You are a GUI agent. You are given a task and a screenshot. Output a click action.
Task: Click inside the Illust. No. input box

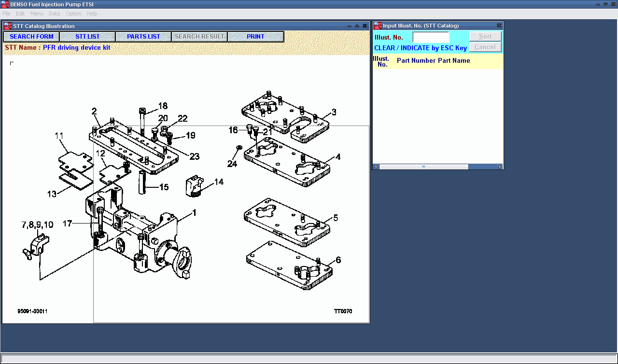pyautogui.click(x=431, y=36)
